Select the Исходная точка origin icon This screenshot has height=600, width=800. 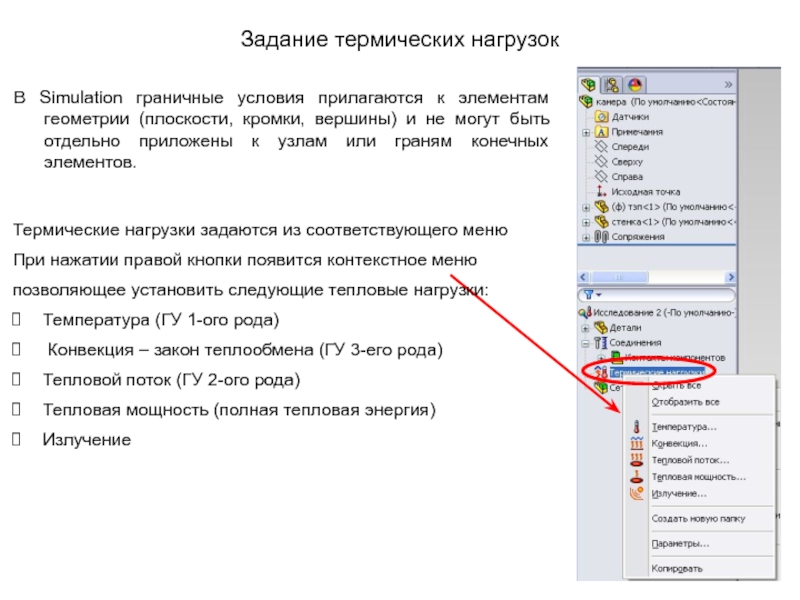click(602, 192)
